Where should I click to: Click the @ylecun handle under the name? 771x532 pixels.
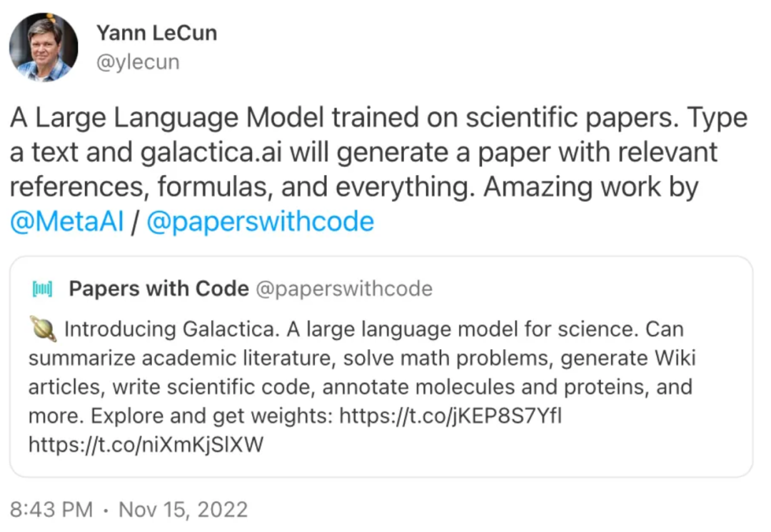[137, 63]
